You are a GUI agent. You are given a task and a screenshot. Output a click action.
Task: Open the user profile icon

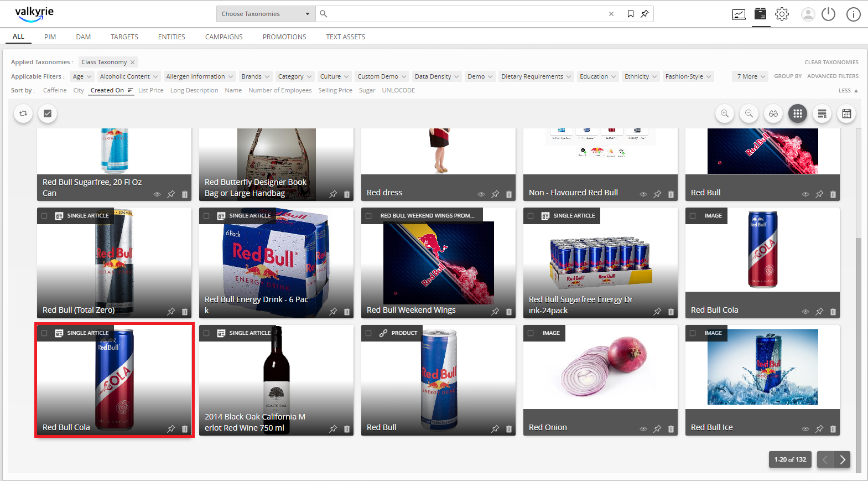(x=808, y=14)
